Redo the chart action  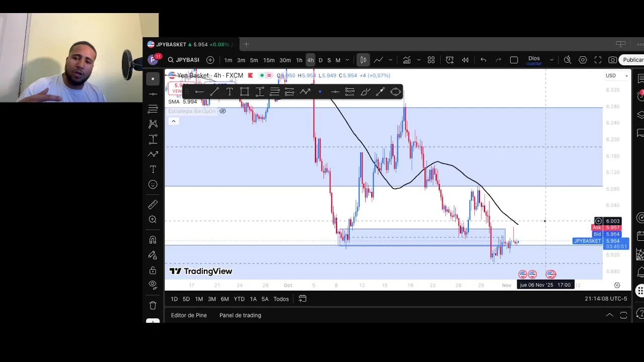coord(499,60)
